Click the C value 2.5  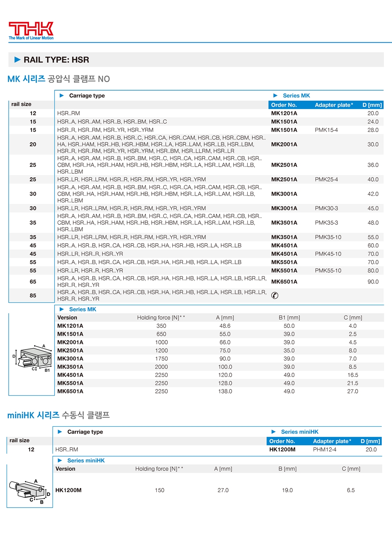click(x=353, y=334)
